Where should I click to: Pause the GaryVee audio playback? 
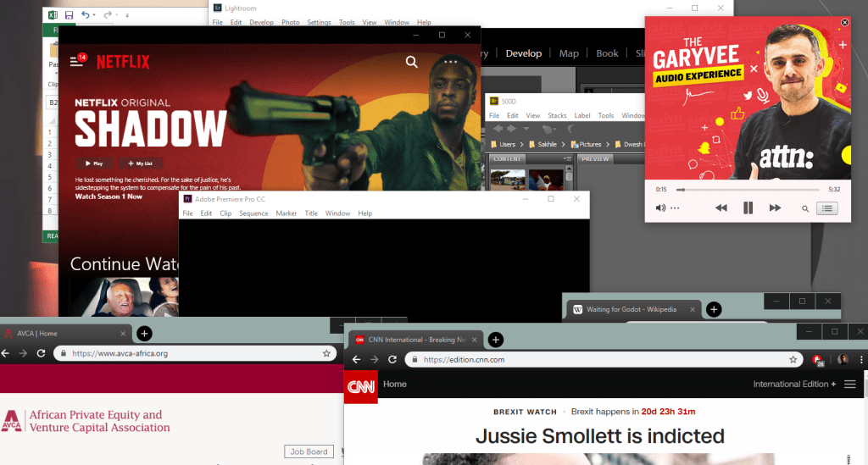point(748,208)
